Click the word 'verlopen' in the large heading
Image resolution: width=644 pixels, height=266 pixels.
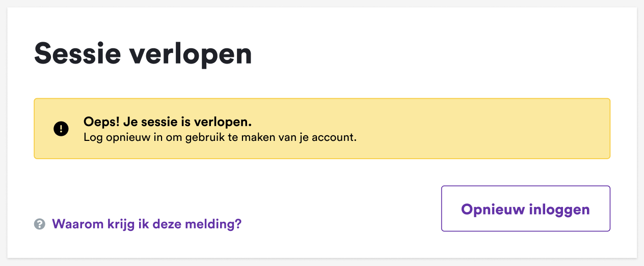coord(190,53)
